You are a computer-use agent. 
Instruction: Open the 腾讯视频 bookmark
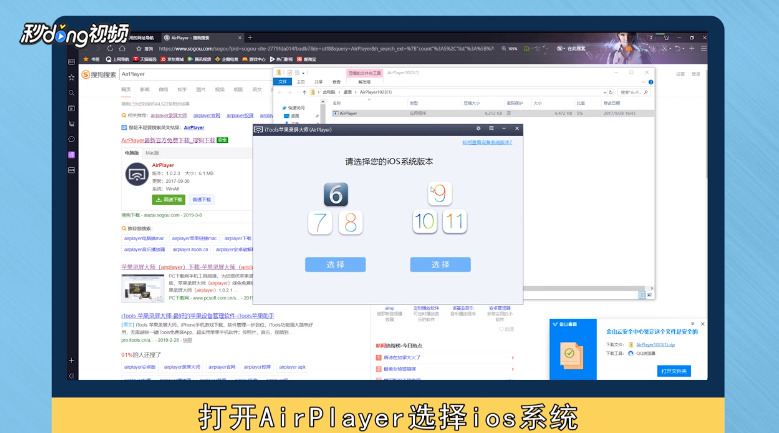pos(199,59)
